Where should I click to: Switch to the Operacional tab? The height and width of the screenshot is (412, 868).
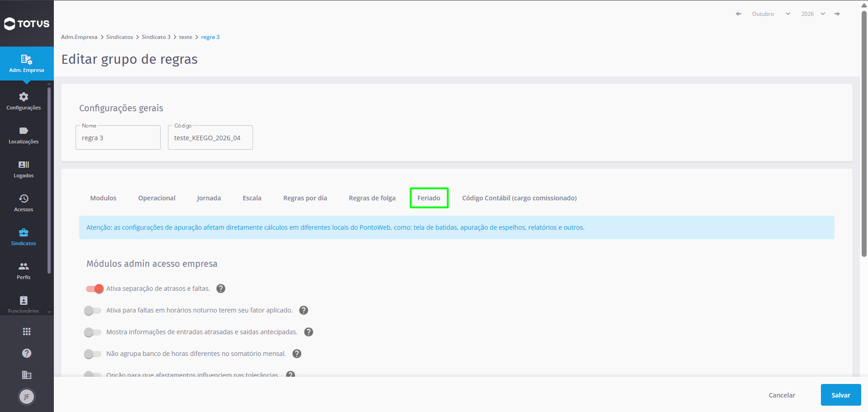(157, 198)
